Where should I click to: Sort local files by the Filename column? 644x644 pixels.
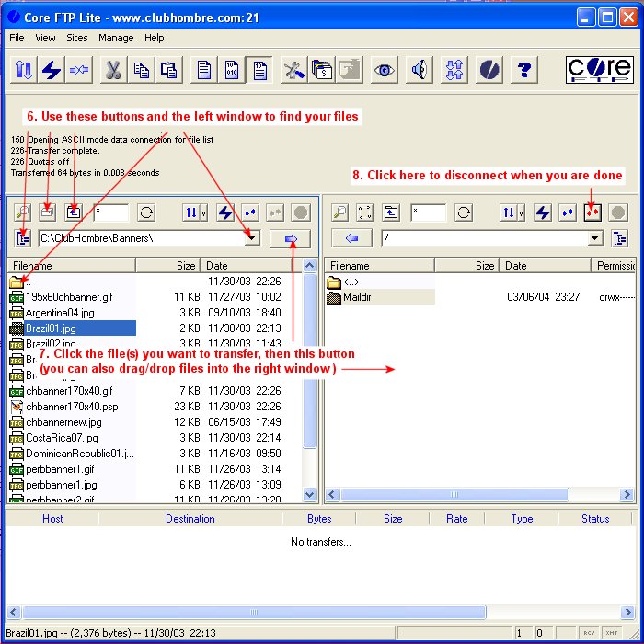coord(72,266)
